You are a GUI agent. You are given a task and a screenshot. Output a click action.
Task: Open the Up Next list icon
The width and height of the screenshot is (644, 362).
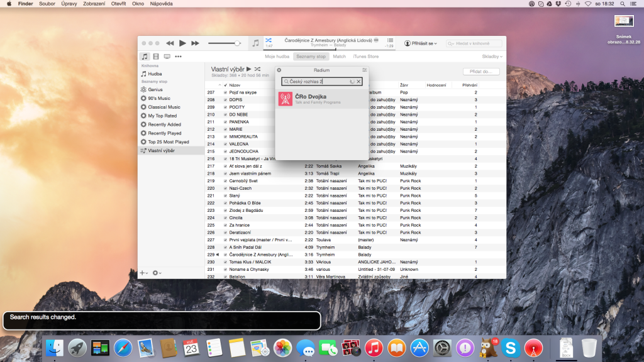click(x=390, y=40)
